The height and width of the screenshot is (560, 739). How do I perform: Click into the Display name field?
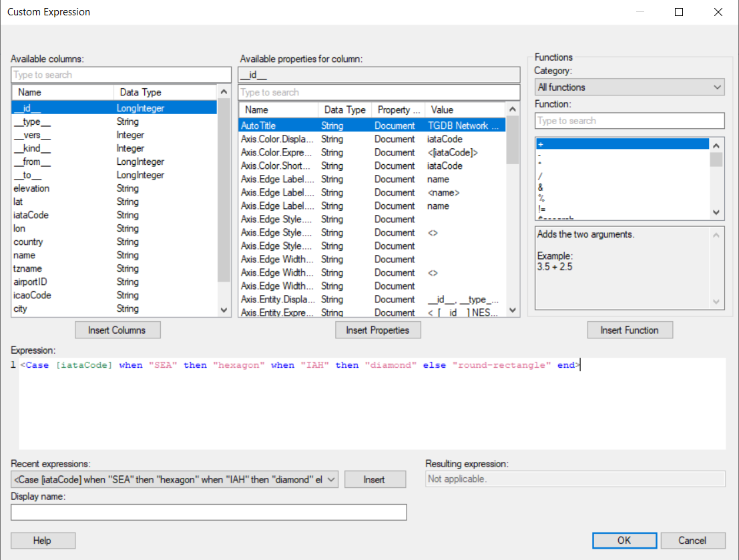pos(208,512)
